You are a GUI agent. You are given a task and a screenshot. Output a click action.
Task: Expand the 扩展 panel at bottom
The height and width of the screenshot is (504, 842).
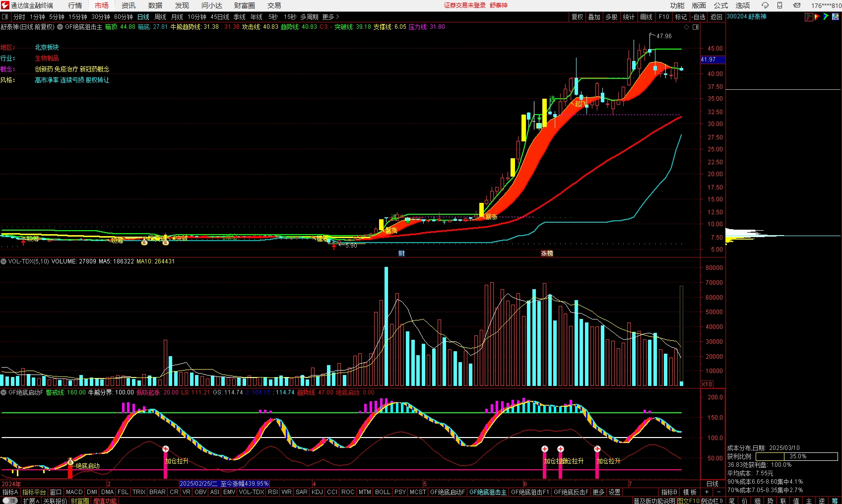pos(31,501)
